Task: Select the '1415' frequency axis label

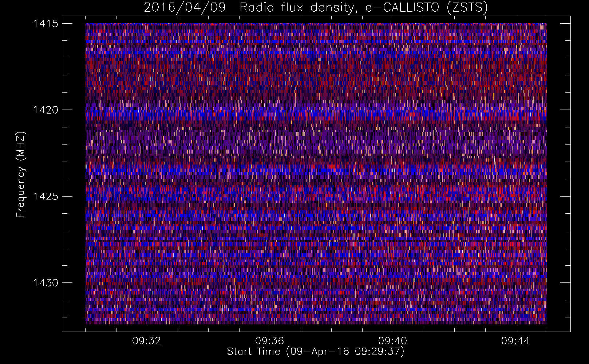Action: (46, 24)
